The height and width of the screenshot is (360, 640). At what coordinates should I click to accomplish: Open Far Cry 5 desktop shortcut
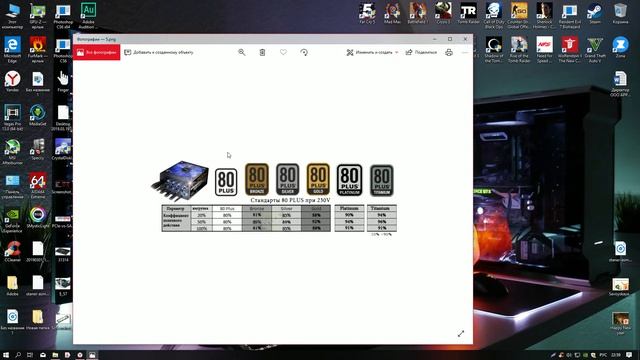pyautogui.click(x=367, y=13)
